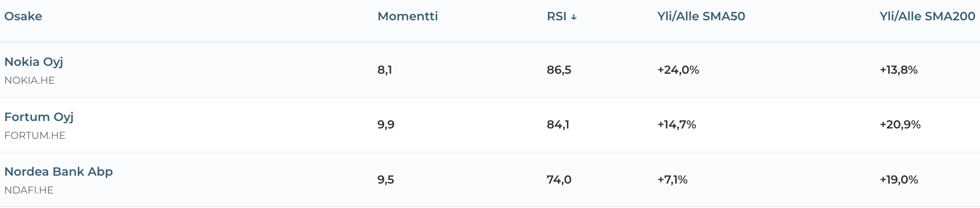Viewport: 980px width, 208px height.
Task: Select Fortum momentum value 9,9
Action: [x=386, y=124]
